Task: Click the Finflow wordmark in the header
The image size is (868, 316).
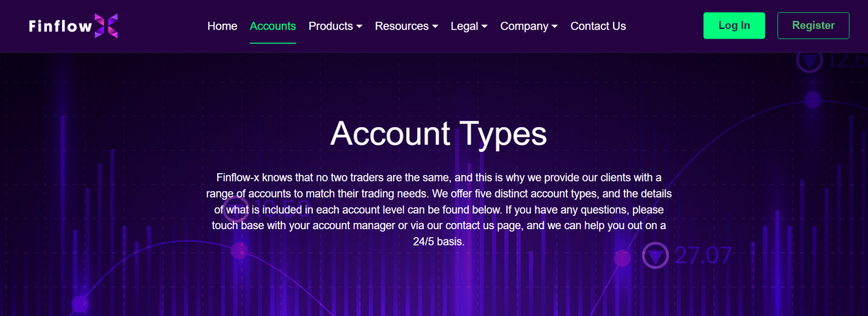Action: click(60, 27)
